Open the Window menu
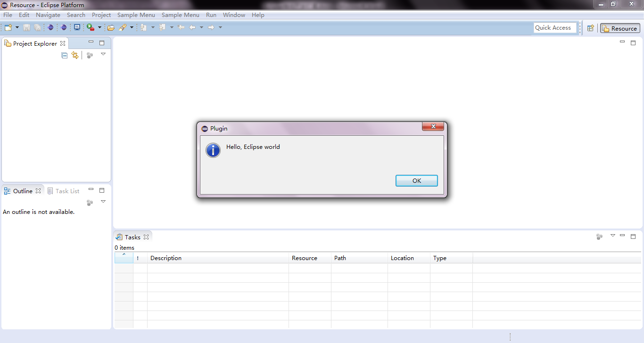Image resolution: width=644 pixels, height=343 pixels. click(234, 15)
